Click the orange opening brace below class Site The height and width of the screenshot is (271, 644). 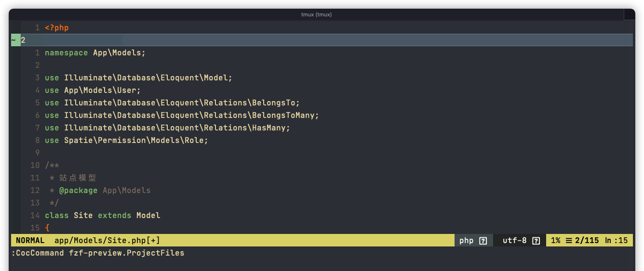click(47, 228)
